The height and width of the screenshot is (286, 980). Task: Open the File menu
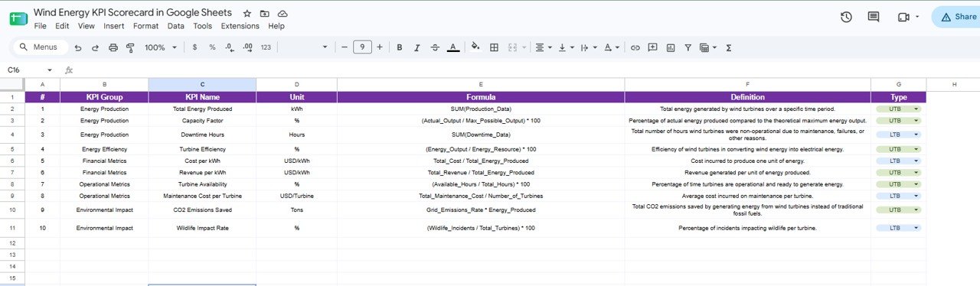coord(41,26)
